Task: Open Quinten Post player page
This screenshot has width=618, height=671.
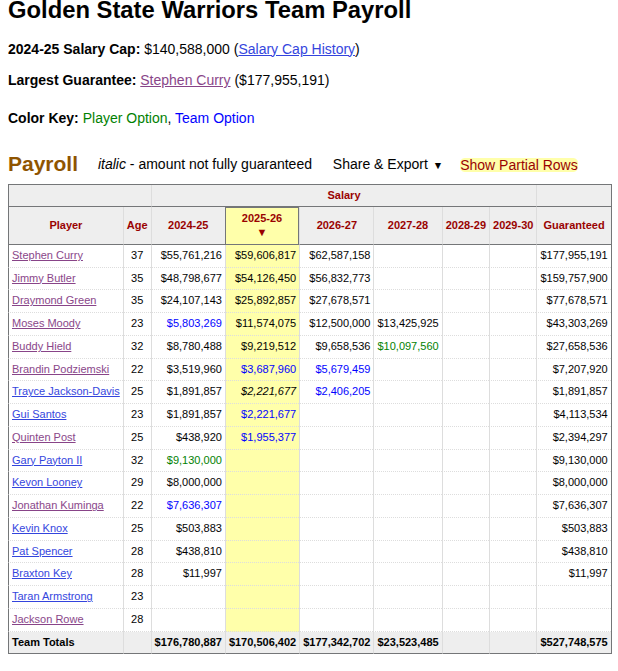Action: (44, 437)
